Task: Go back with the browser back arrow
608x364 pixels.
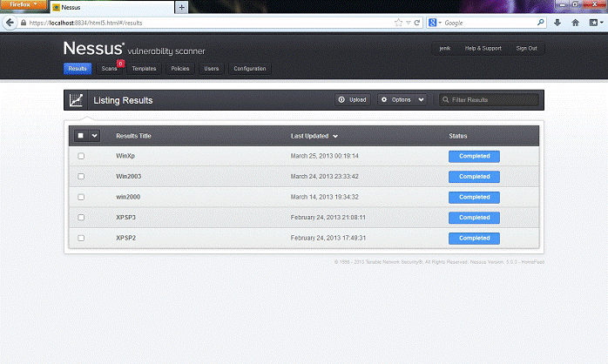Action: coord(10,23)
